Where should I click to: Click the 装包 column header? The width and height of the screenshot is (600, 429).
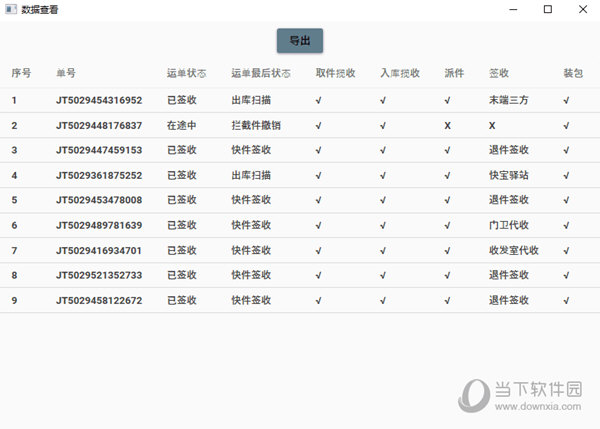click(x=573, y=73)
